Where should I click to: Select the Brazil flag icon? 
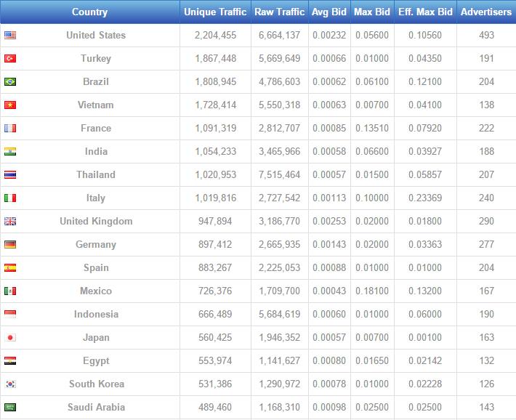[x=10, y=81]
